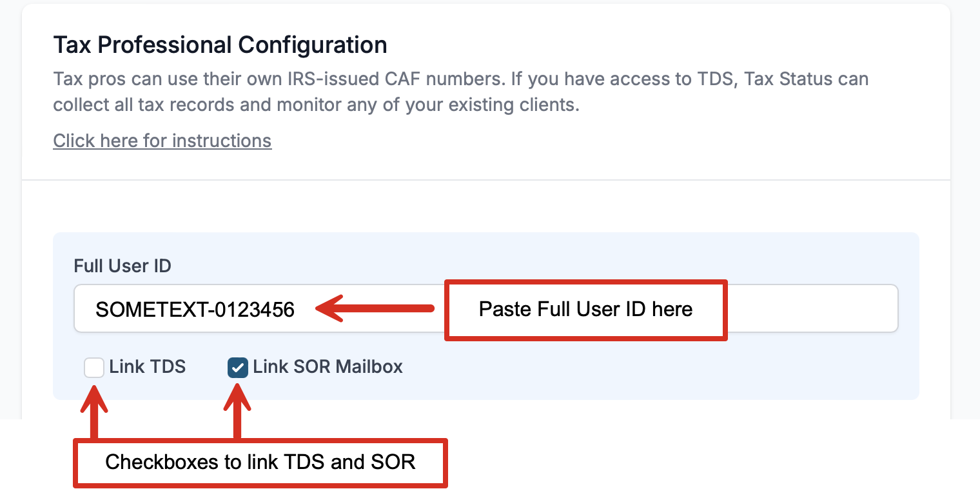This screenshot has width=980, height=489.
Task: Click the "Checkboxes to link TDS and SOR" callout
Action: [x=260, y=462]
